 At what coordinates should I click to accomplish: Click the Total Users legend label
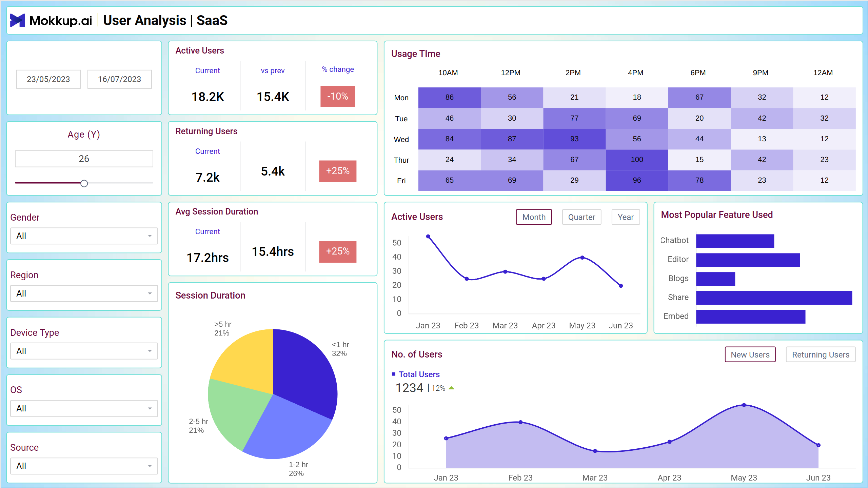tap(419, 374)
